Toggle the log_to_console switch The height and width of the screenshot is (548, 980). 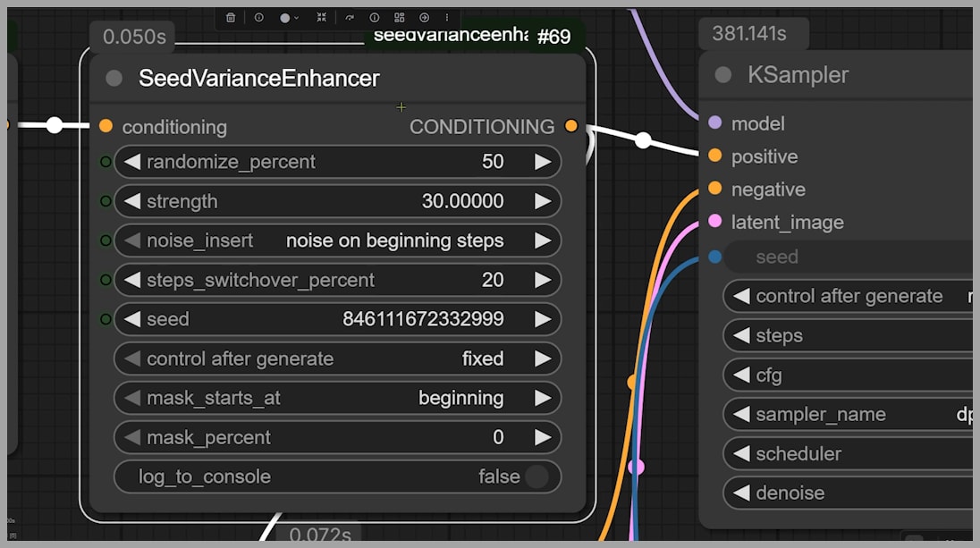pos(536,476)
